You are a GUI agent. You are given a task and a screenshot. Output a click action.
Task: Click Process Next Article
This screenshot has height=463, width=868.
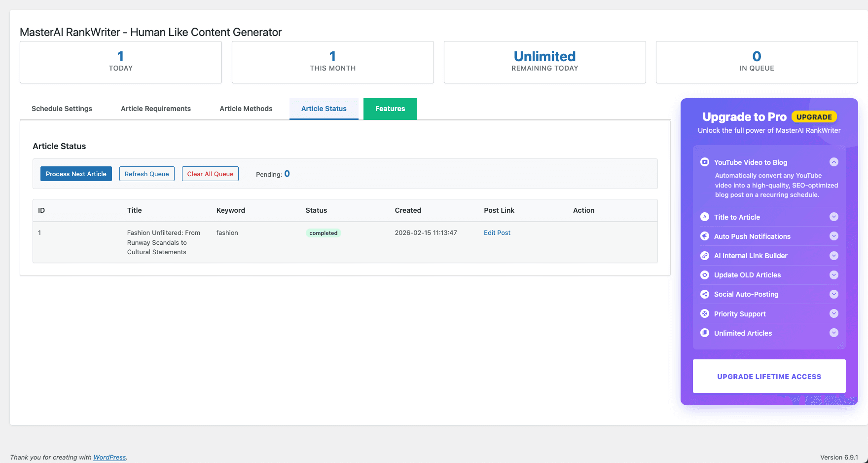click(x=76, y=174)
